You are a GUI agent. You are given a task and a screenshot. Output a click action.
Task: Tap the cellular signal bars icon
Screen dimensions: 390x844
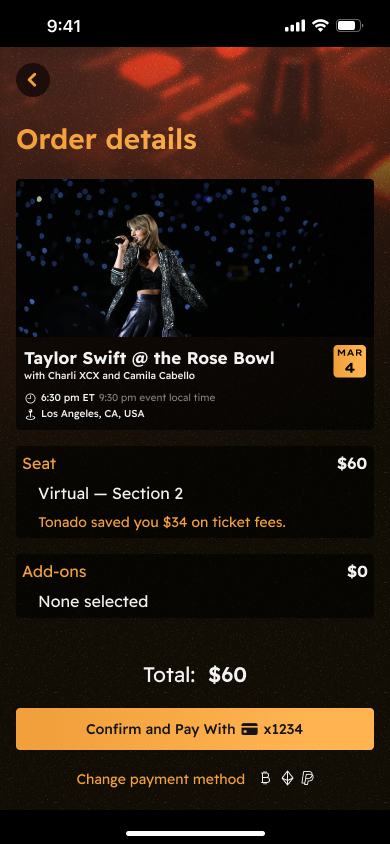tap(295, 26)
